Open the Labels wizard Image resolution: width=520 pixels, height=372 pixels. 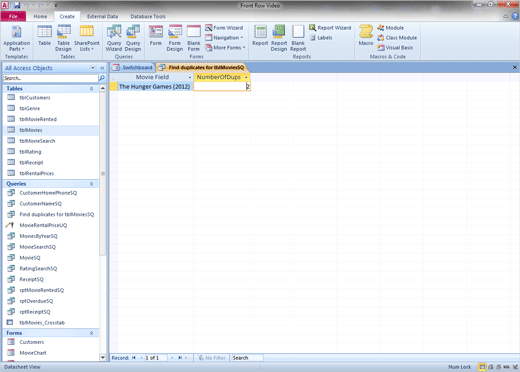point(321,38)
